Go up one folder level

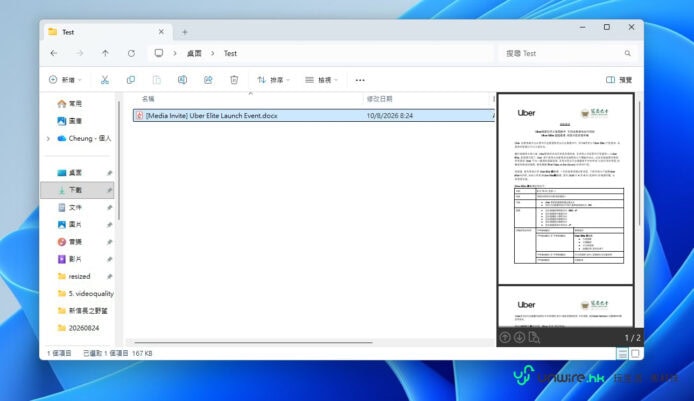(105, 53)
